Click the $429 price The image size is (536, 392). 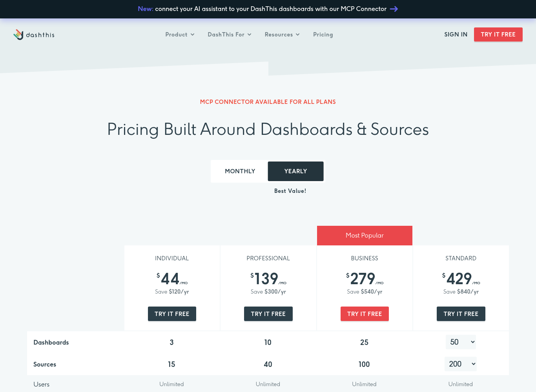[461, 279]
